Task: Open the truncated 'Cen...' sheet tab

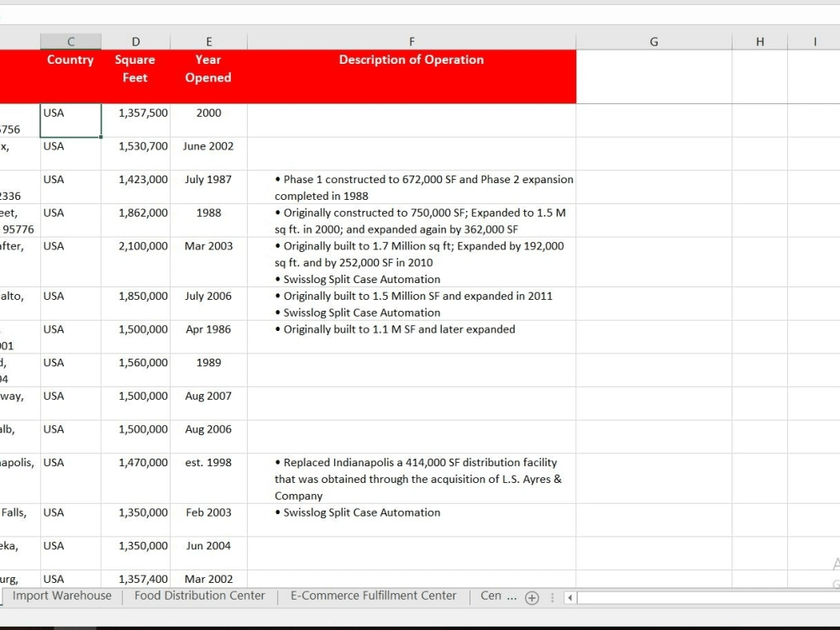Action: [x=495, y=596]
